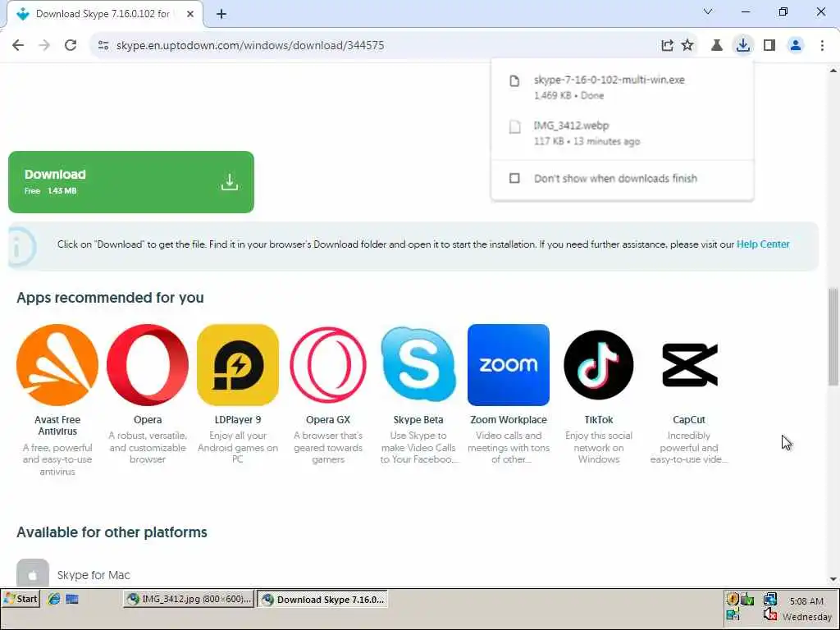Bookmark this page with the star
840x630 pixels.
tap(687, 46)
